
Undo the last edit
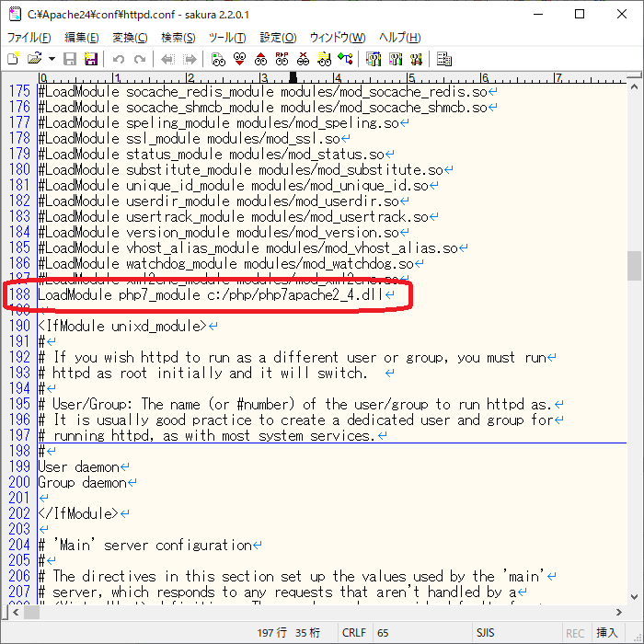click(119, 59)
